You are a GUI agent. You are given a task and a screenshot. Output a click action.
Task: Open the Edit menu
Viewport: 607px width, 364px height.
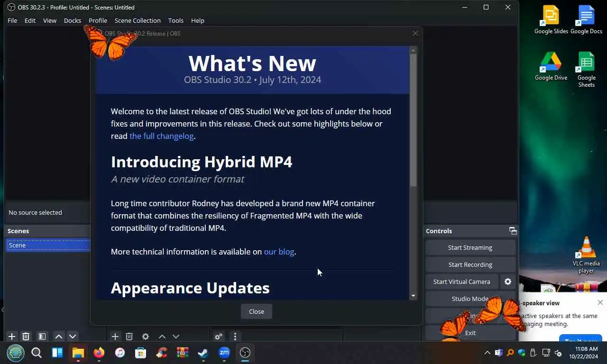(30, 20)
